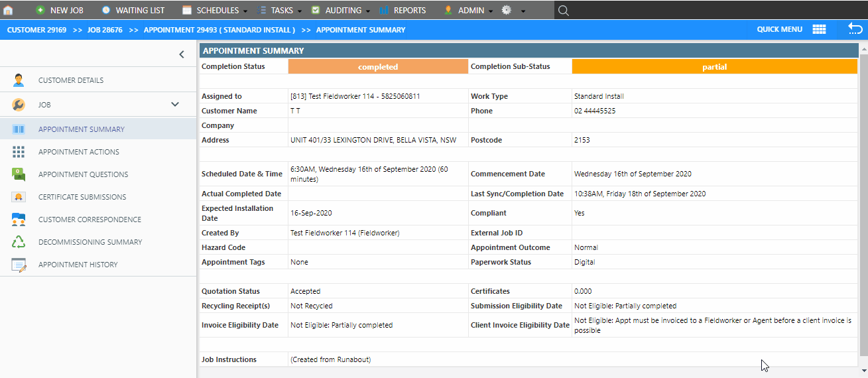Open Certificate Submissions page
This screenshot has width=868, height=378.
click(82, 197)
